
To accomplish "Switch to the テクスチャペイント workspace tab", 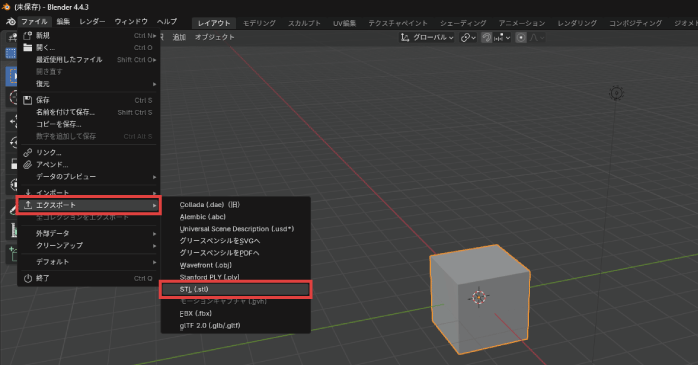I will click(398, 23).
